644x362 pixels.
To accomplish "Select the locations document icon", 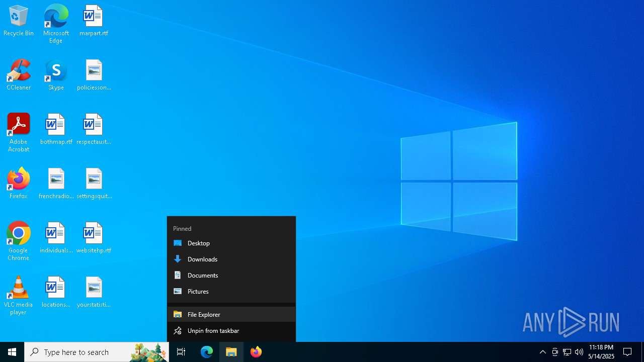I will click(x=56, y=293).
